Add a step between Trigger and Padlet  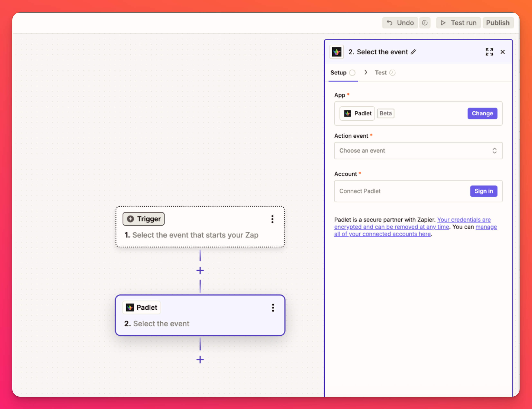pyautogui.click(x=200, y=271)
